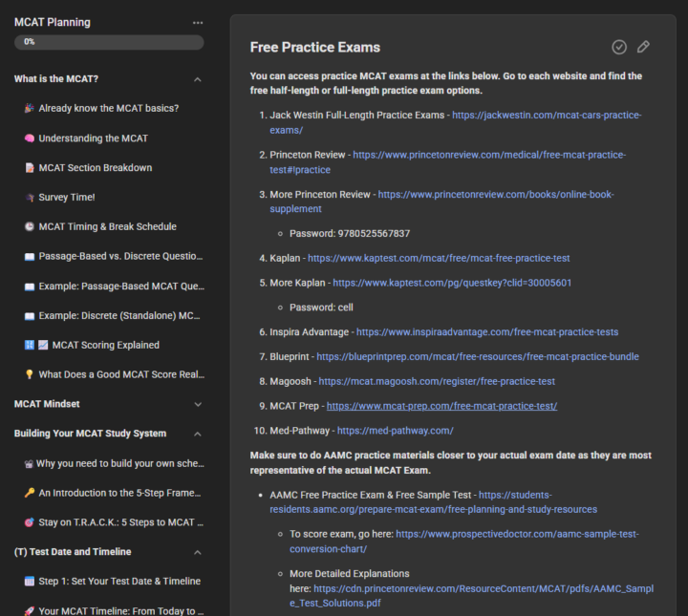Collapse Building Your MCAT Study System section

click(x=198, y=434)
